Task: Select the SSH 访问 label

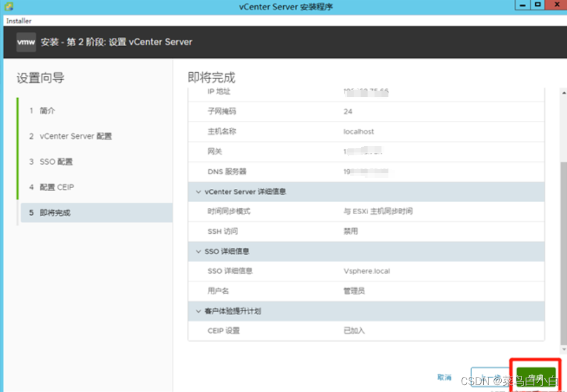Action: pyautogui.click(x=223, y=232)
